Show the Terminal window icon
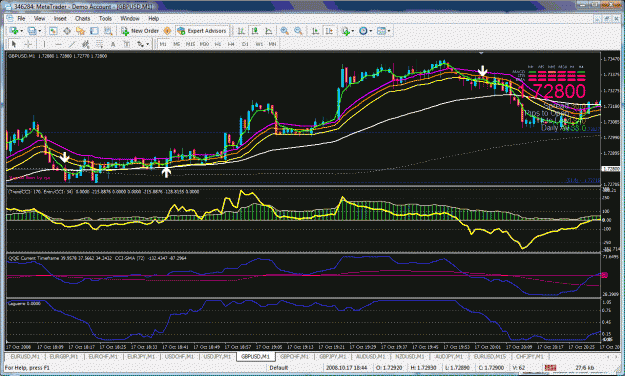625x376 pixels. 94,31
